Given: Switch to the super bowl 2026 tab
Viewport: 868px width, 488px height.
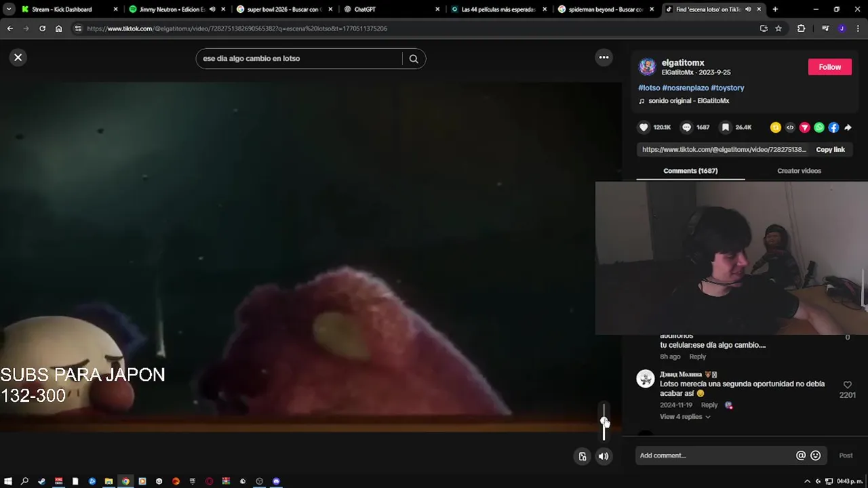Looking at the screenshot, I should 283,9.
